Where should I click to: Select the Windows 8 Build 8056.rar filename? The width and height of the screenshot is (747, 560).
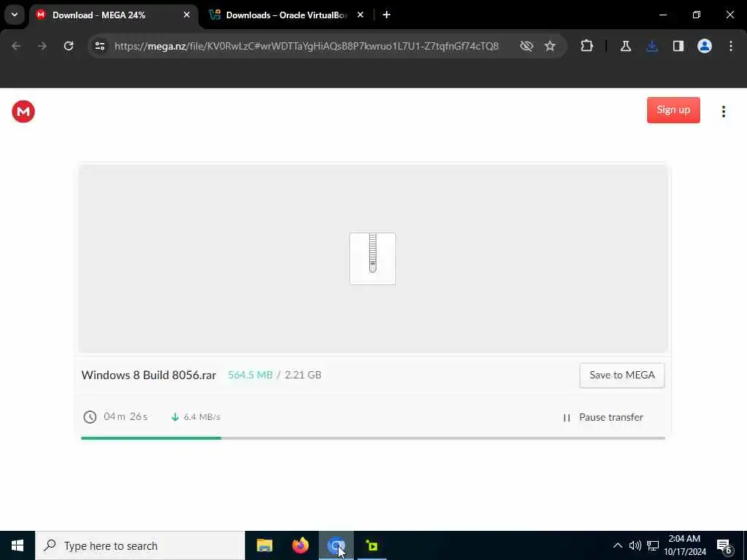[149, 376]
